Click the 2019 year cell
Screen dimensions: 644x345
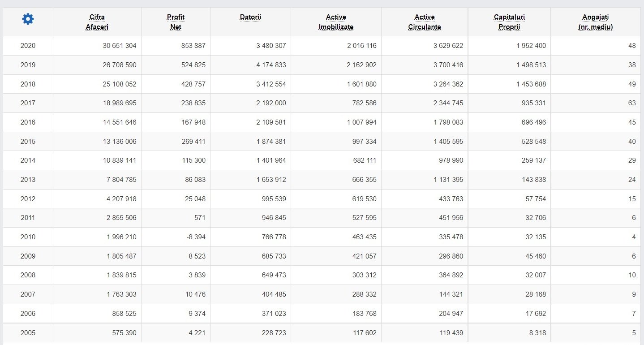click(28, 65)
